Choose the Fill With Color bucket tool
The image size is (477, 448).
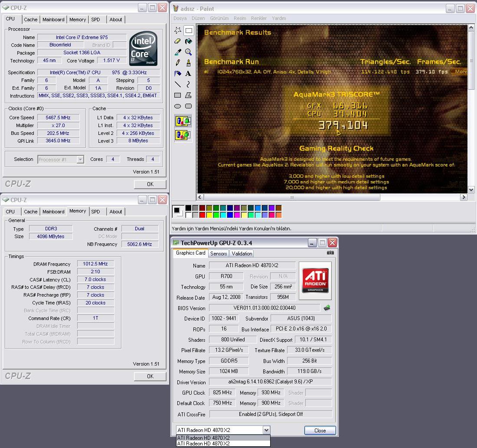[189, 41]
